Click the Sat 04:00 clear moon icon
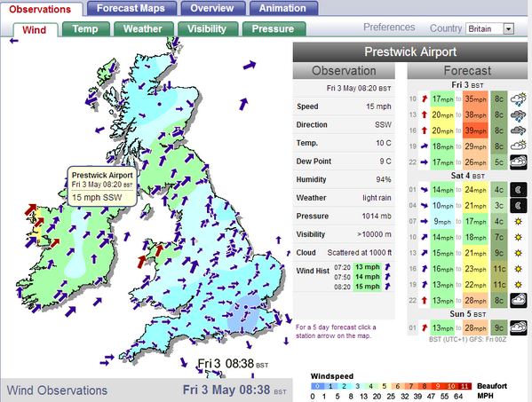This screenshot has width=532, height=402. [x=518, y=205]
